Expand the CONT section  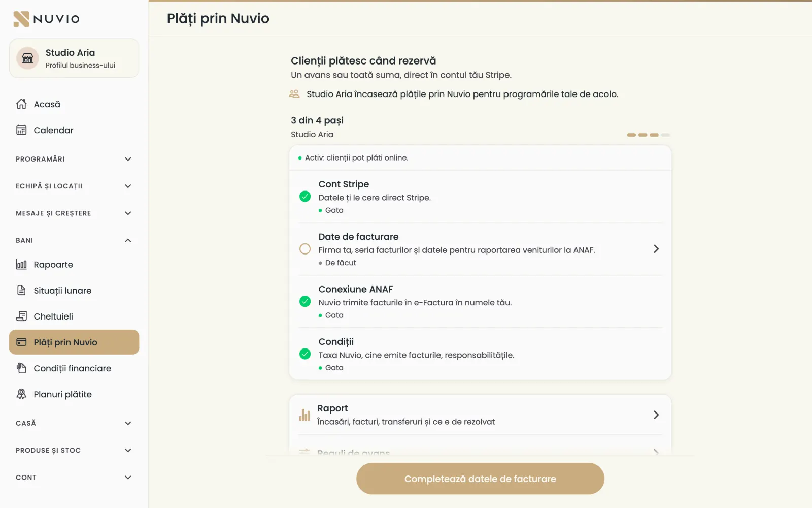pos(74,478)
